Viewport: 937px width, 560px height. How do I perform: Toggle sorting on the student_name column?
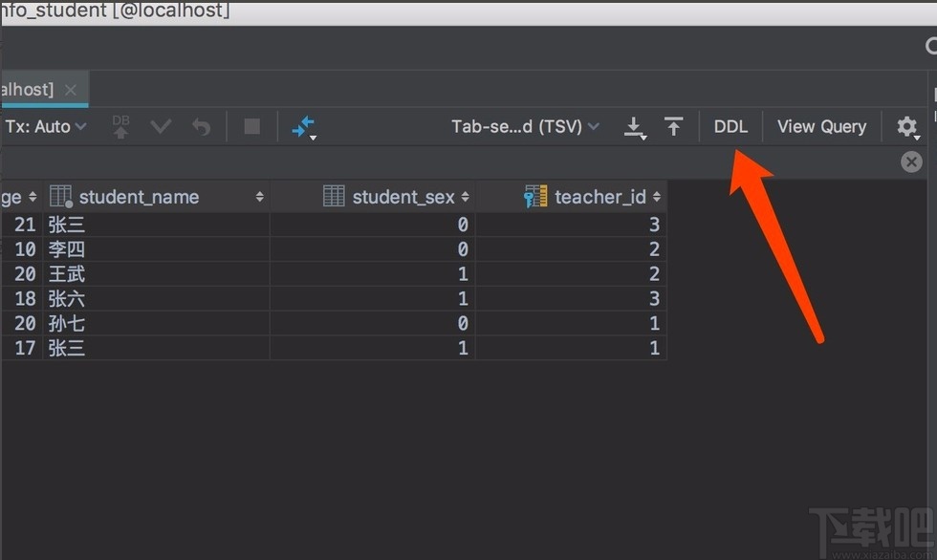coord(258,197)
